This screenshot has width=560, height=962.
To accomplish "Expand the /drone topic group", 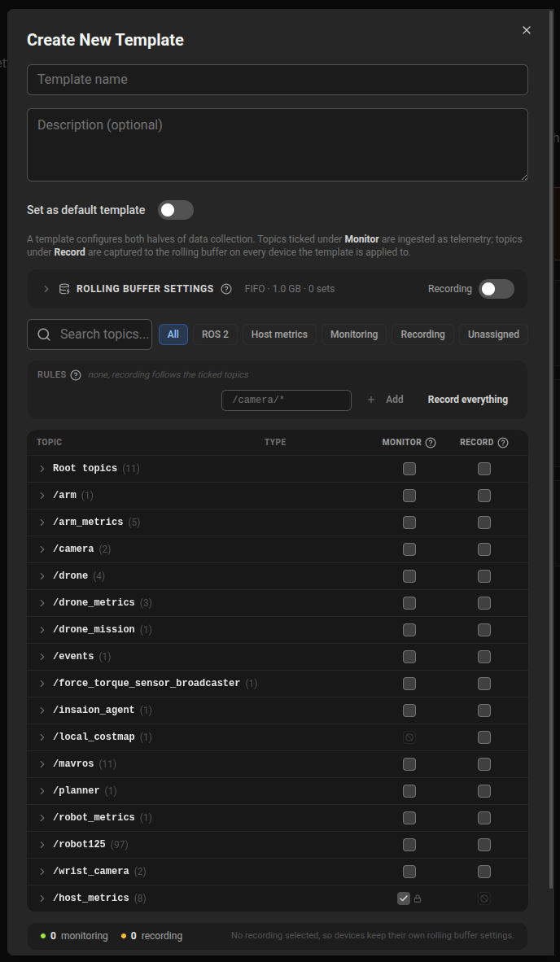I will pyautogui.click(x=42, y=576).
